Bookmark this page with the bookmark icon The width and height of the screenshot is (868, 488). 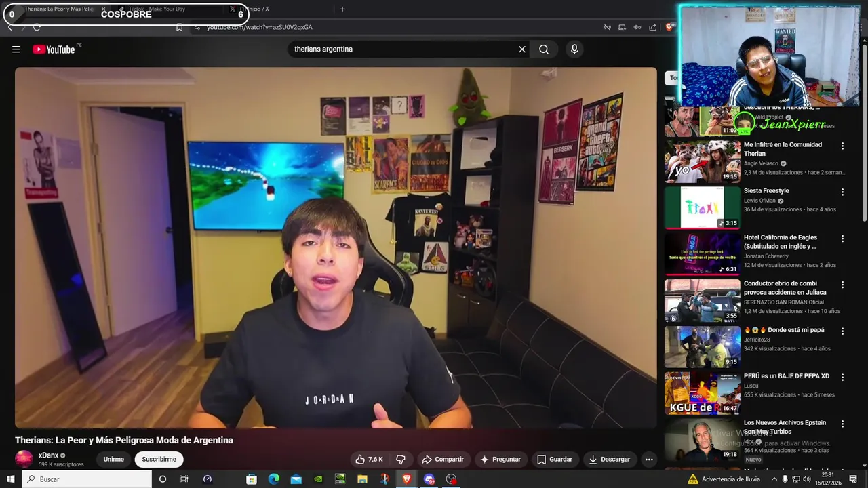179,27
